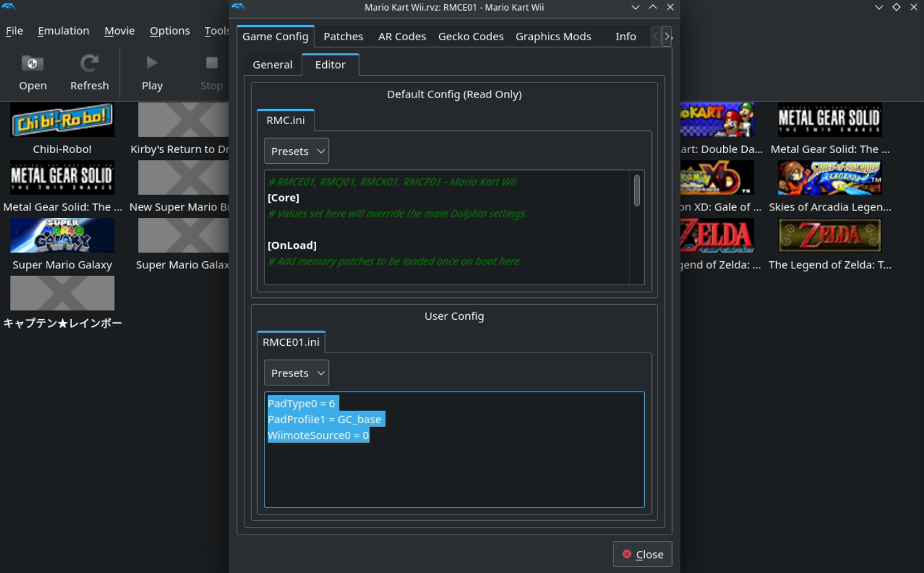The height and width of the screenshot is (573, 924).
Task: Select the Metal Gear Solid cover at right
Action: pos(830,120)
